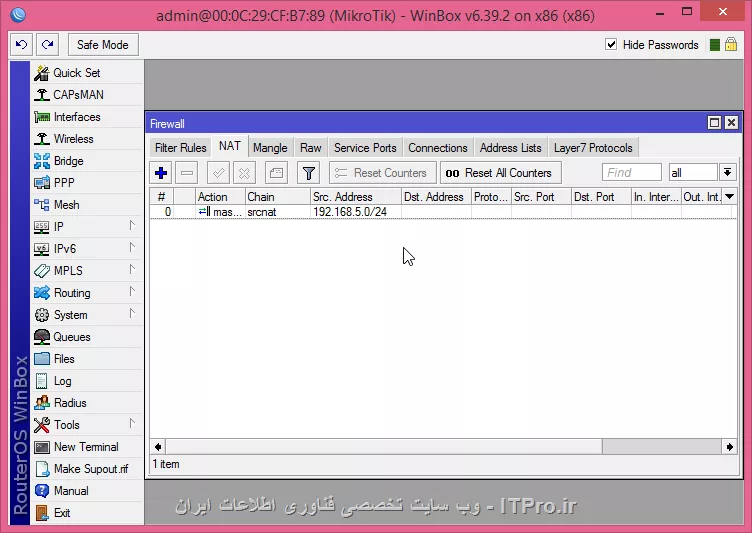Click the red minus remove rule icon
Viewport: 752px width, 533px height.
click(x=187, y=173)
